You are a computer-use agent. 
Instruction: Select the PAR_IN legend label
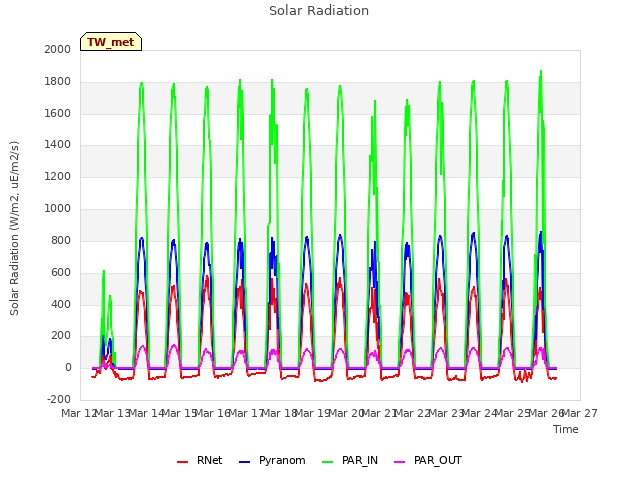[x=360, y=460]
